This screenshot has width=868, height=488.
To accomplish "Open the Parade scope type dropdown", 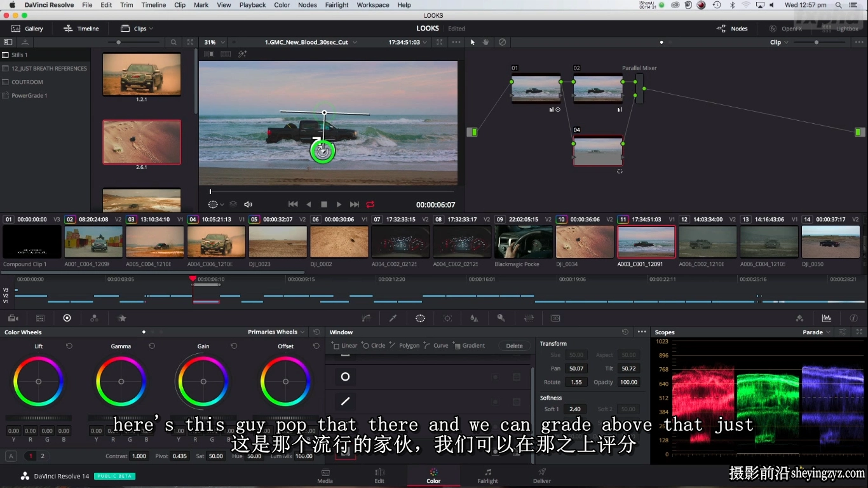I will point(817,332).
